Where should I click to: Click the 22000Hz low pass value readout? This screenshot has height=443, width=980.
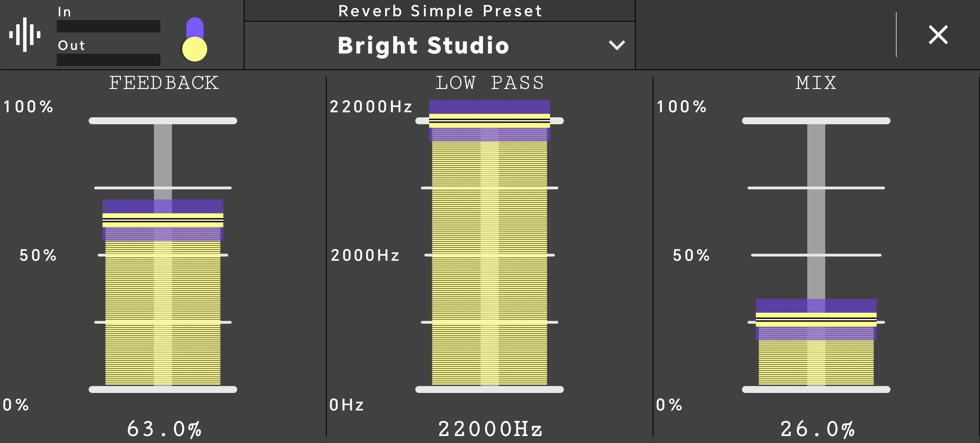pyautogui.click(x=490, y=429)
